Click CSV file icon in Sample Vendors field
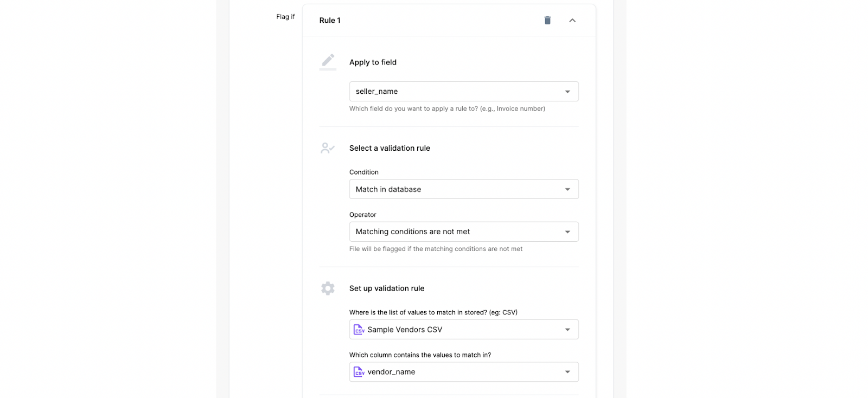868x398 pixels. [359, 330]
